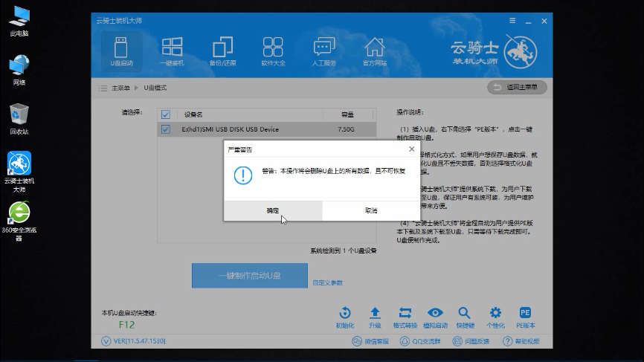
Task: Choose the PE版本 icon
Action: [525, 317]
